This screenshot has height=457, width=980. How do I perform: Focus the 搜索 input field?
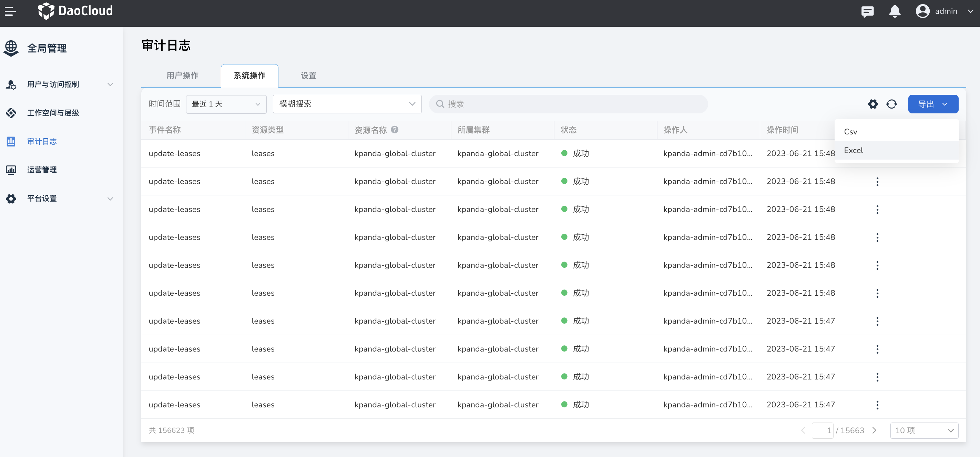568,104
